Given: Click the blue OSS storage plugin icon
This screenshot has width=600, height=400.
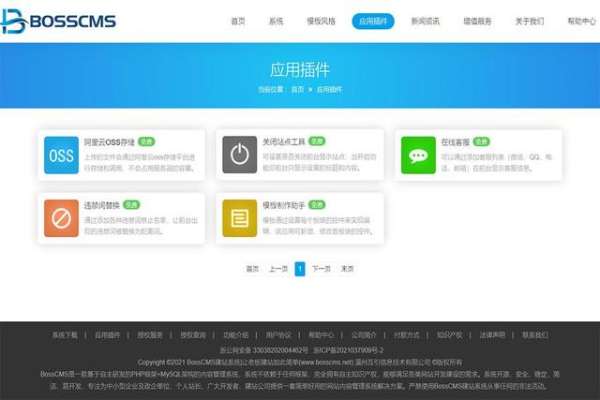Looking at the screenshot, I should click(60, 156).
